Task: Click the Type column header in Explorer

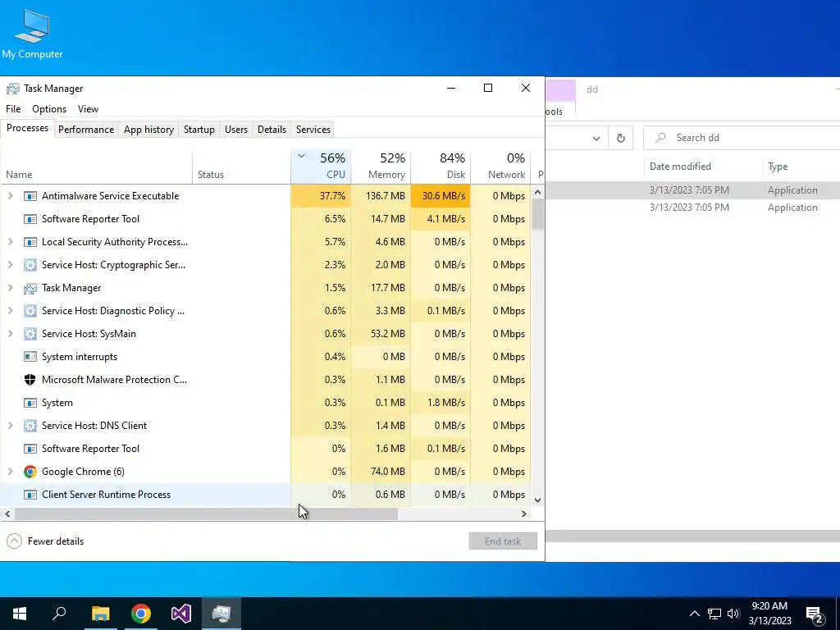Action: pyautogui.click(x=801, y=167)
